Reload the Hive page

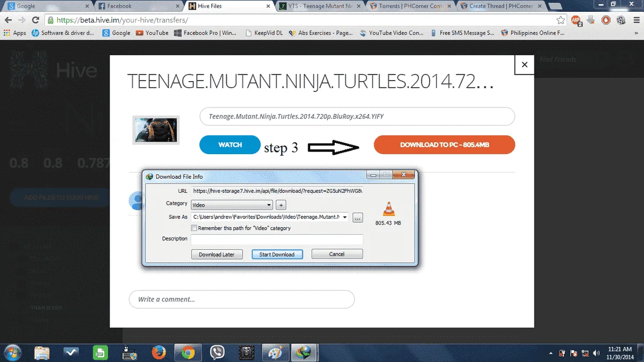tap(35, 20)
